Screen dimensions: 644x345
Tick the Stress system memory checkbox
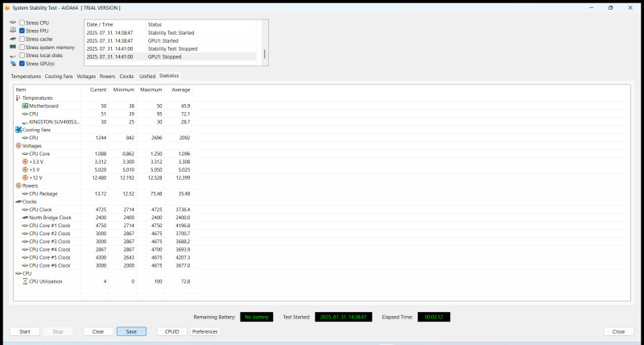(23, 48)
